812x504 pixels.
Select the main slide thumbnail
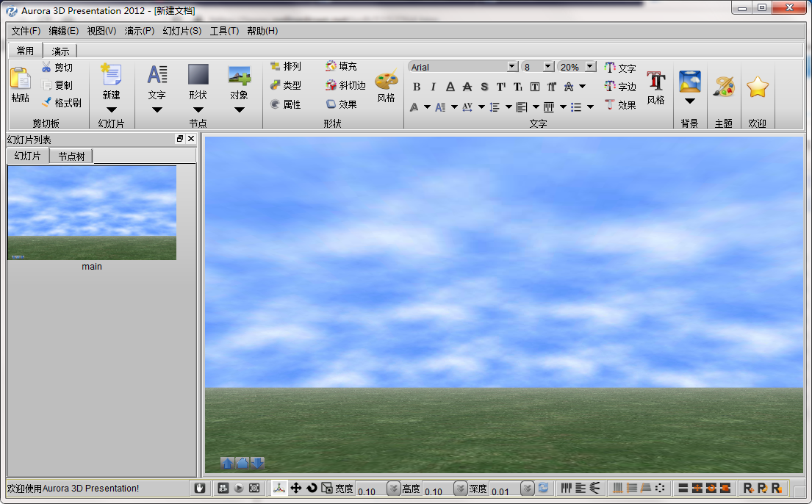click(x=91, y=213)
